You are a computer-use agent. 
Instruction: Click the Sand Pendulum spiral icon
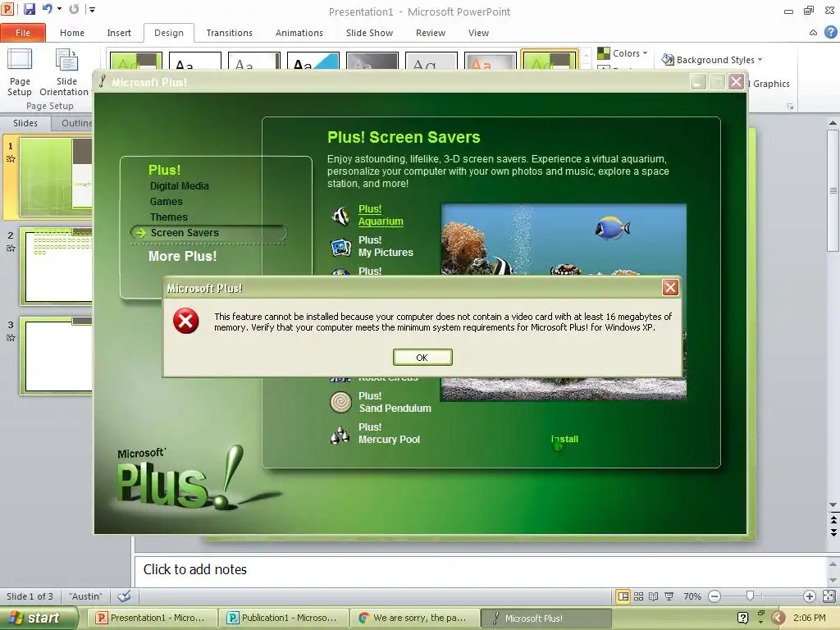(x=340, y=402)
